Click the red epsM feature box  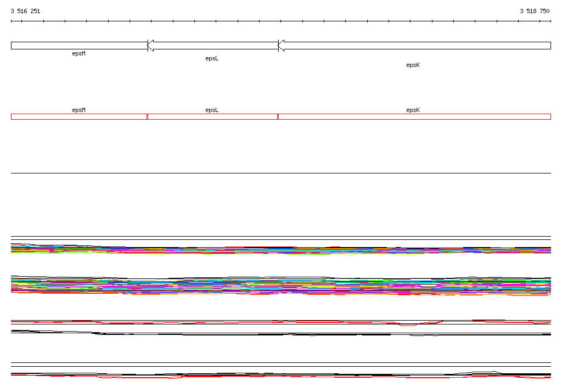[x=79, y=116]
